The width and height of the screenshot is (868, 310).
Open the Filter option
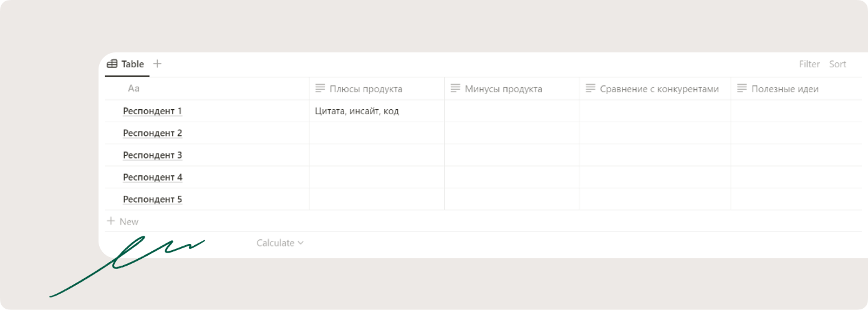tap(809, 64)
